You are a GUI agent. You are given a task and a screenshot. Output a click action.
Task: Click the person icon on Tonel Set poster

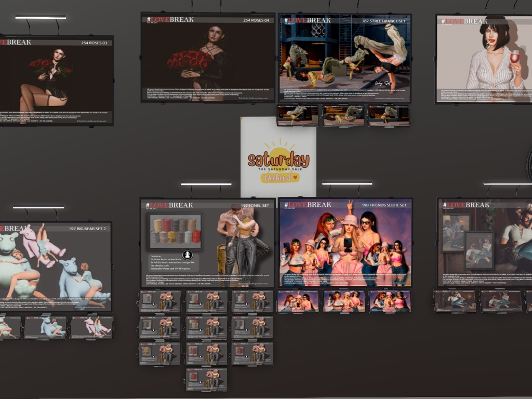click(188, 255)
